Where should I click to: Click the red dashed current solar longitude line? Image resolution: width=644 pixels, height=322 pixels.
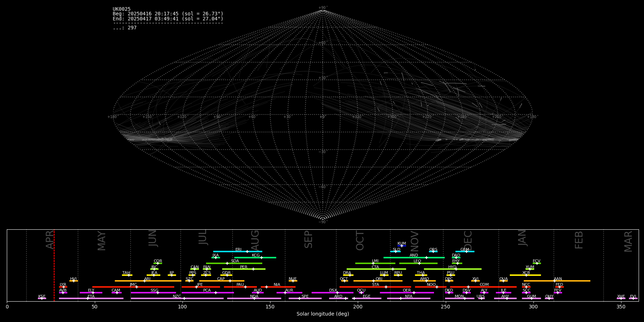[x=54, y=265]
